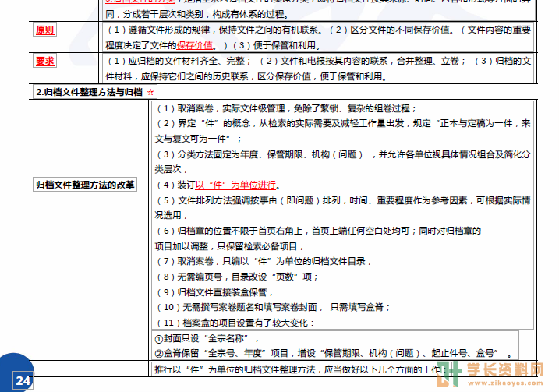The image size is (559, 392).
Task: Click the line '文与复文可为一件"'
Action: tap(198, 139)
